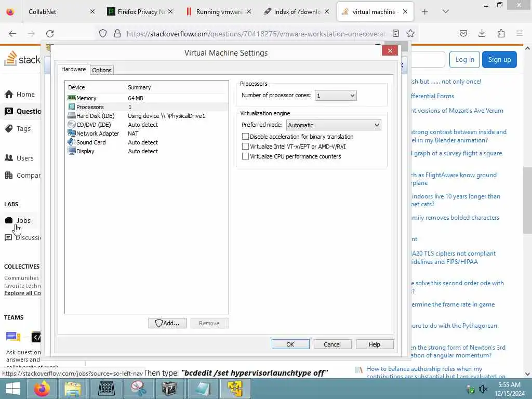Switch to Running vmware browser tab
Screen dimensions: 532x399
click(218, 12)
